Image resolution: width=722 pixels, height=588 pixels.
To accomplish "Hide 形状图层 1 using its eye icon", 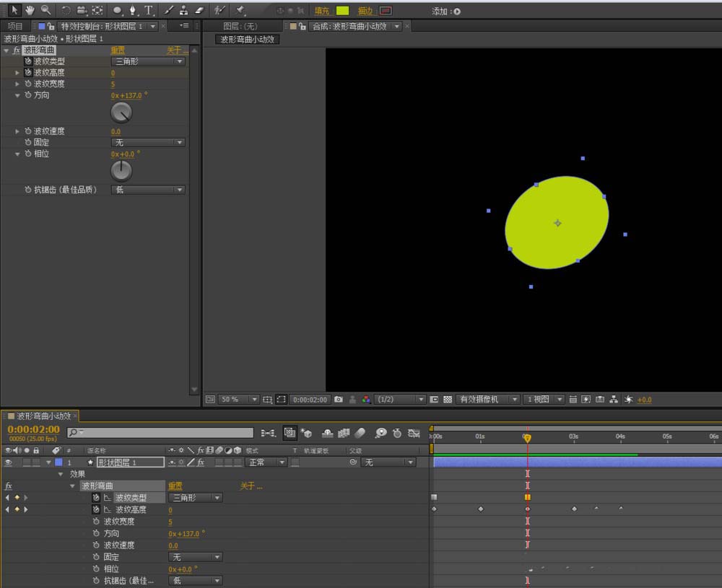I will (9, 462).
